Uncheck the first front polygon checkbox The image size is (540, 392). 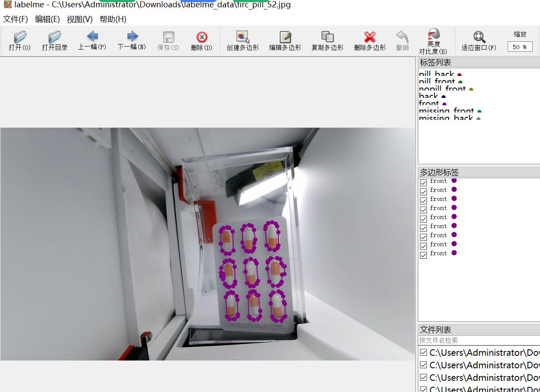(x=423, y=182)
